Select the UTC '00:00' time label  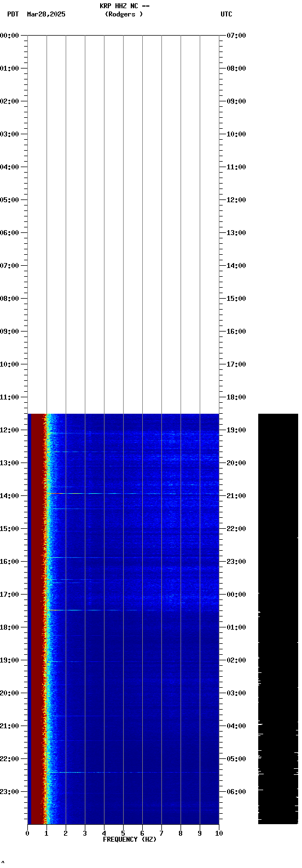pos(236,595)
